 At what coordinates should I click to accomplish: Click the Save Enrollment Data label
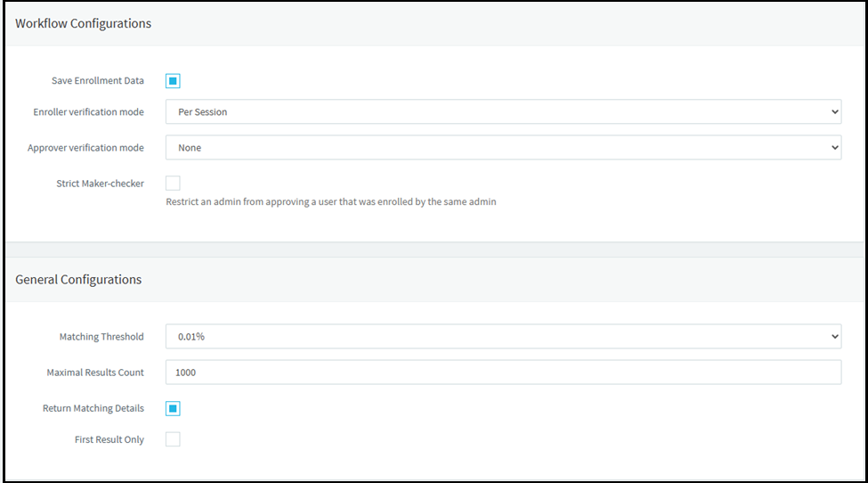(x=97, y=81)
